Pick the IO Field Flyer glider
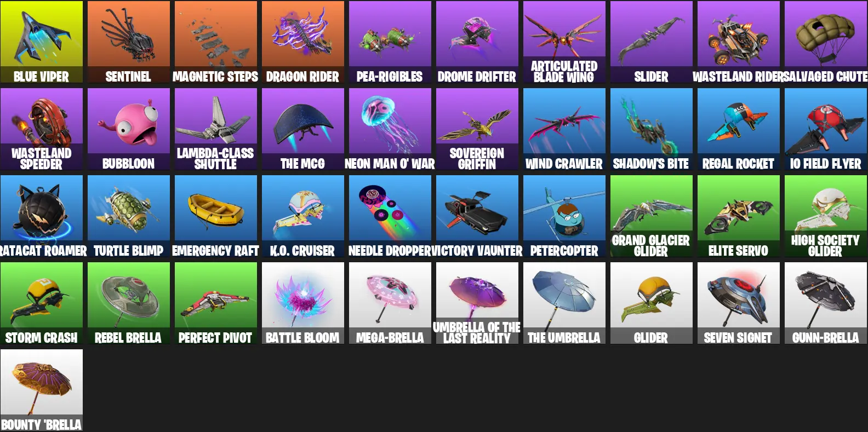The height and width of the screenshot is (432, 868). [x=826, y=129]
